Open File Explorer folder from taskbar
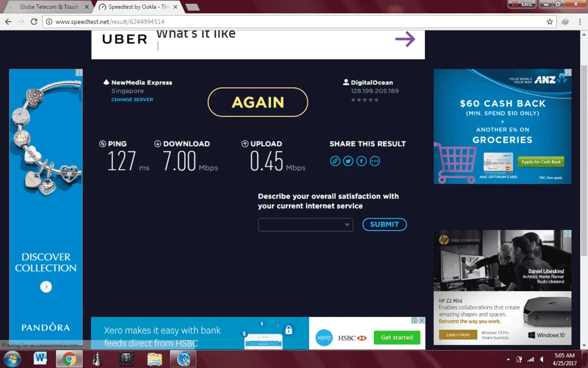This screenshot has height=368, width=588. click(x=154, y=359)
